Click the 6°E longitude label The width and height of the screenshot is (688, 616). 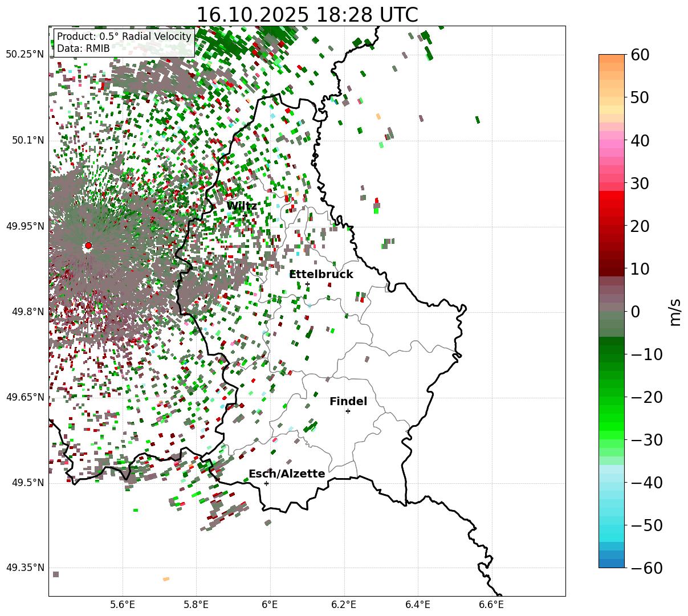coord(270,605)
